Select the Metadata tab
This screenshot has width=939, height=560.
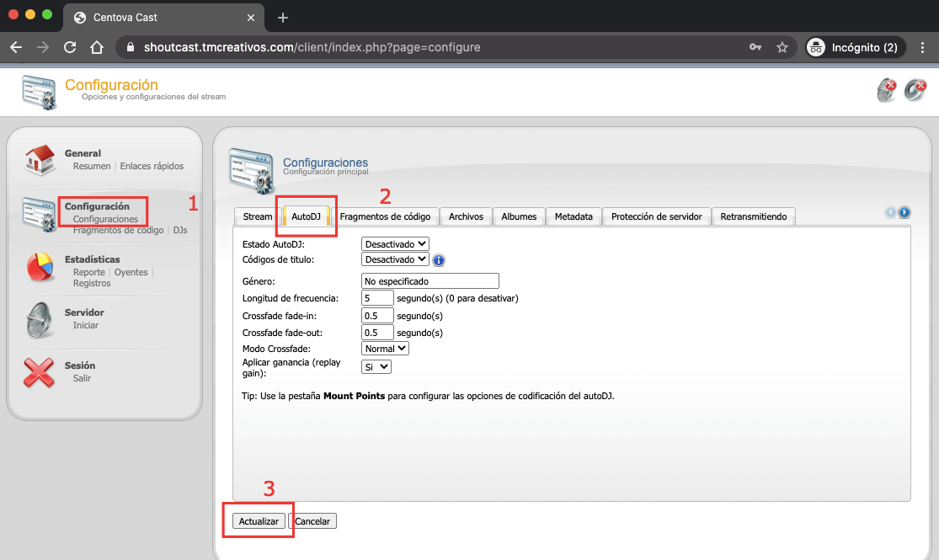coord(574,216)
